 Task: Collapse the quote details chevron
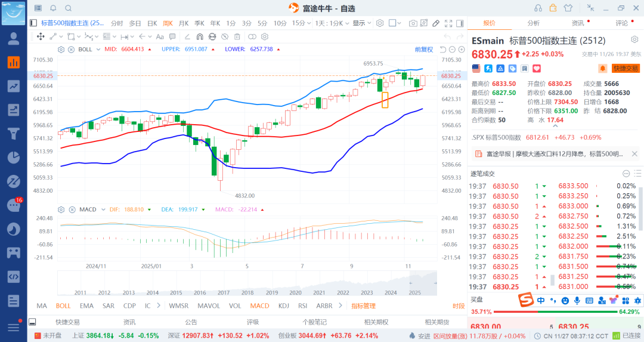click(x=555, y=126)
